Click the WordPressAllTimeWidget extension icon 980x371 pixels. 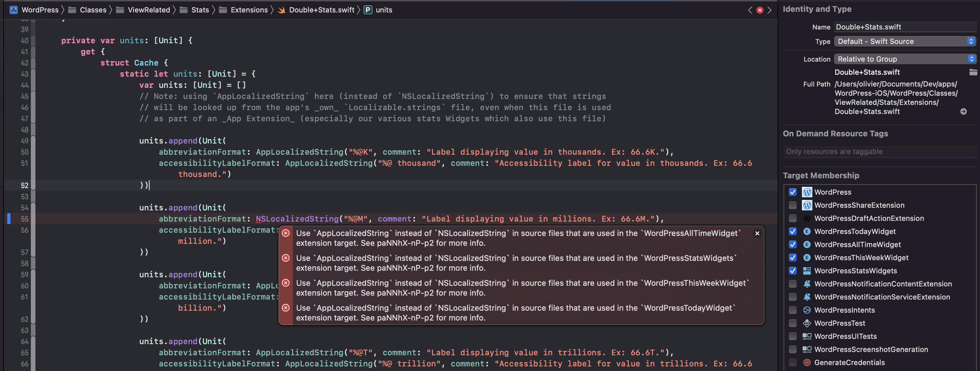tap(806, 244)
